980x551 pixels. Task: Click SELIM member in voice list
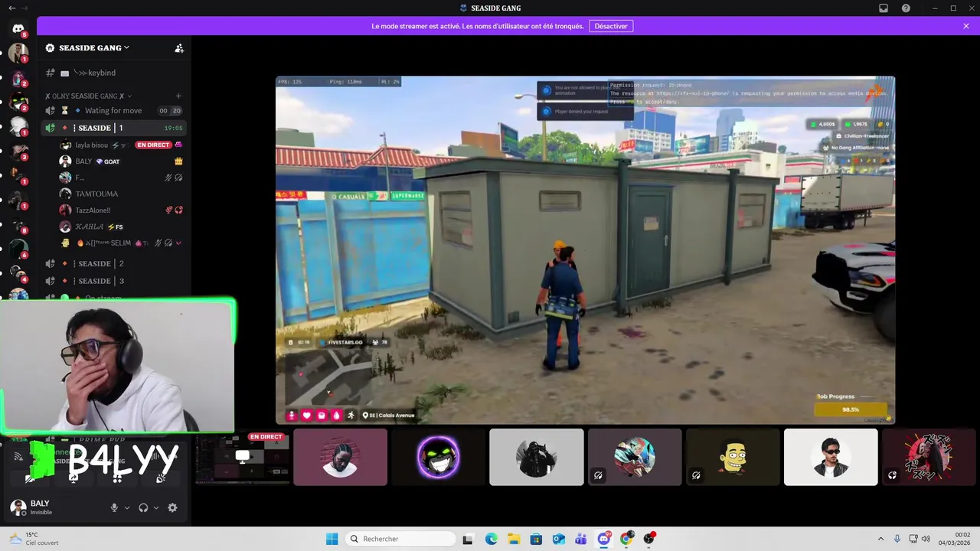coord(122,243)
